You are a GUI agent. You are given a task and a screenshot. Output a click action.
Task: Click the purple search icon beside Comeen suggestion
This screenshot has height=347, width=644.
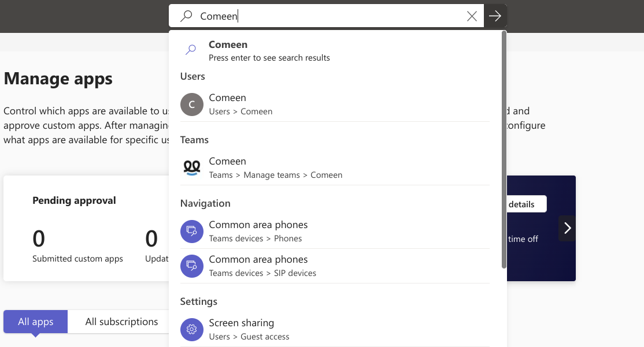tap(191, 50)
